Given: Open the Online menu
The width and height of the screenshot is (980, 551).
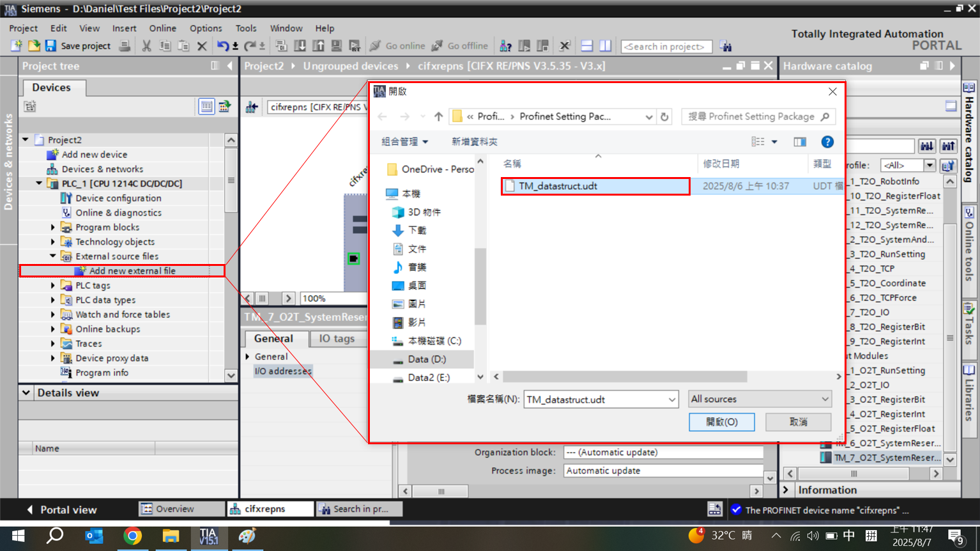Looking at the screenshot, I should (x=163, y=28).
